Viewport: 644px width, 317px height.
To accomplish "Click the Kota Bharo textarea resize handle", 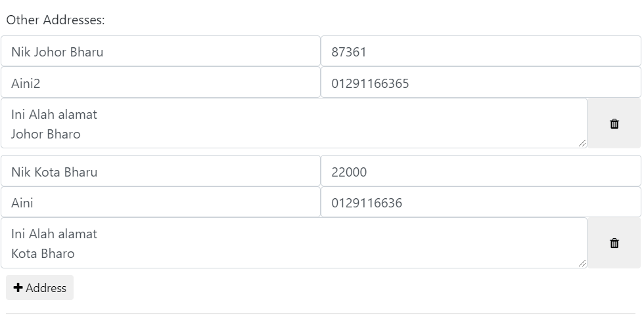I will coord(582,263).
